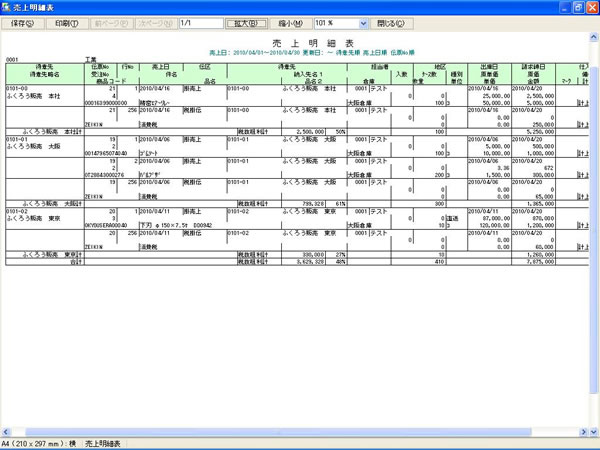Viewport: 600px width, 450px height.
Task: Click the subtotal amount 5,250,000
Action: [x=540, y=132]
